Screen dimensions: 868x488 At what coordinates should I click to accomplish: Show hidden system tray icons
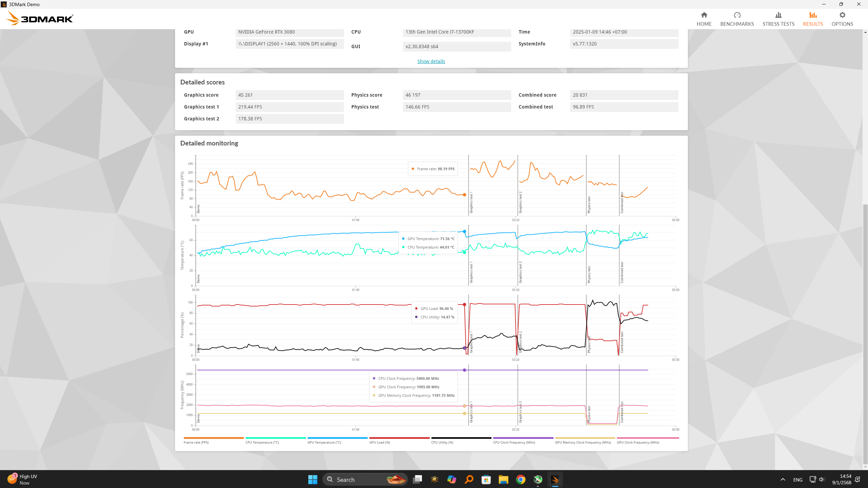[x=783, y=479]
